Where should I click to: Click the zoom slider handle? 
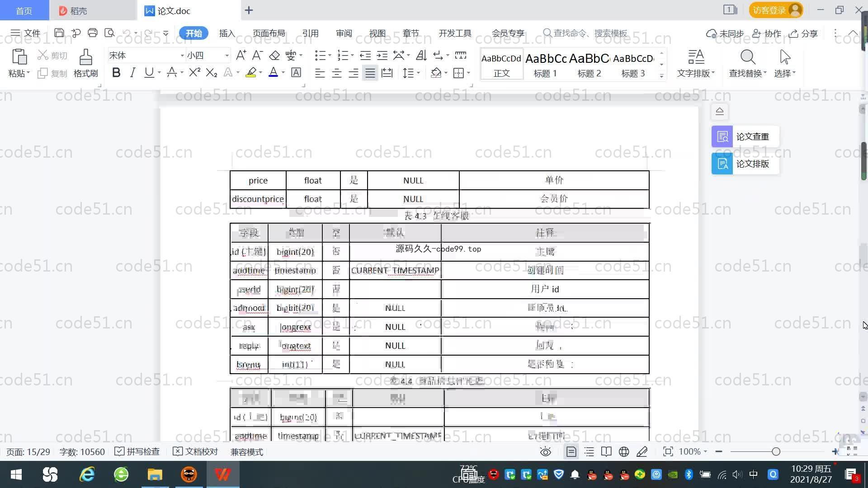pos(776,451)
